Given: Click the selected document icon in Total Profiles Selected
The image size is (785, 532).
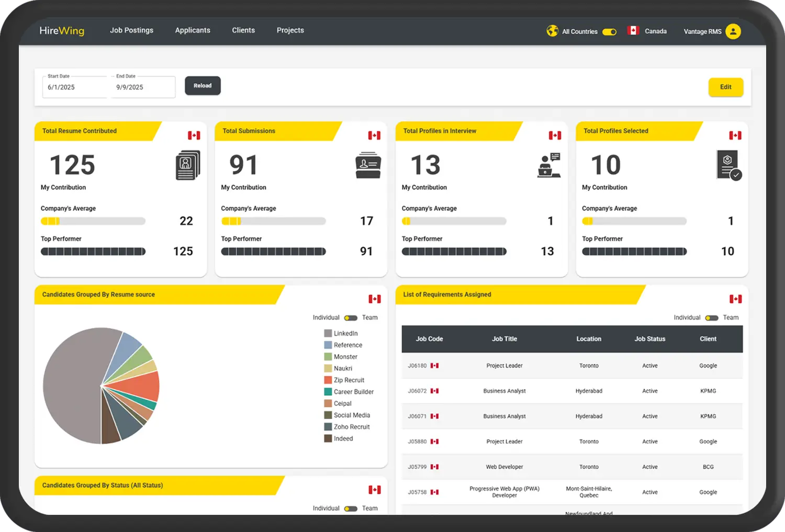Looking at the screenshot, I should 728,165.
